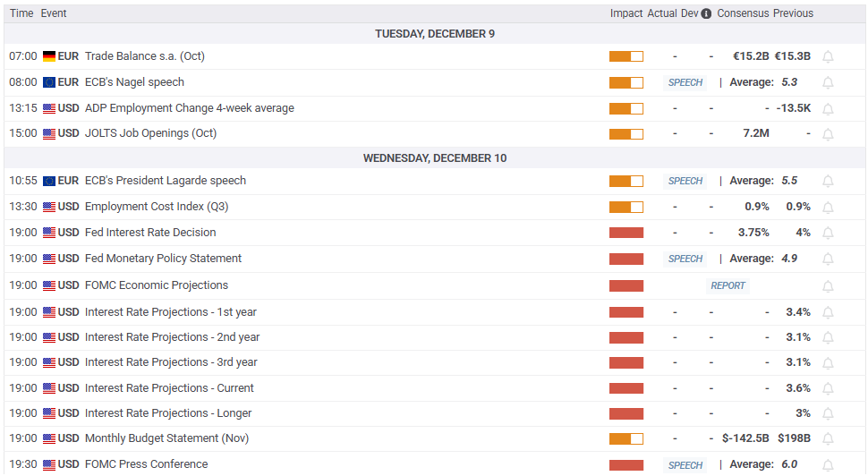Click German flag beside Trade Balance event
The height and width of the screenshot is (476, 868).
pyautogui.click(x=49, y=56)
